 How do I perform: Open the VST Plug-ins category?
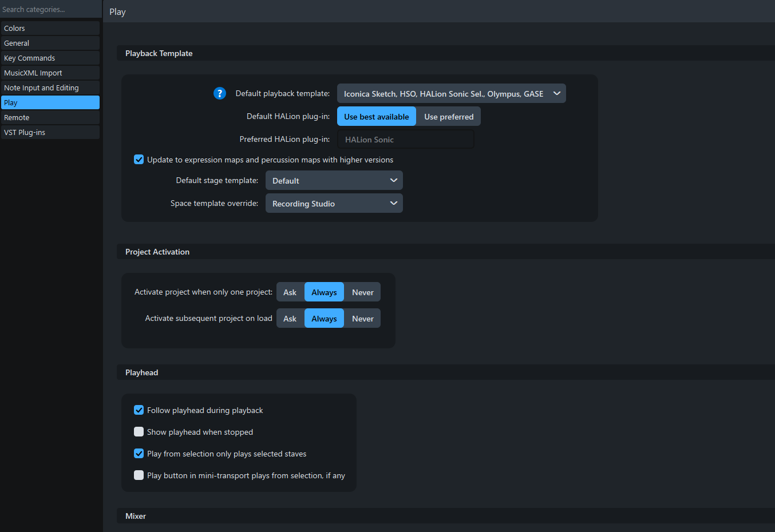click(50, 132)
